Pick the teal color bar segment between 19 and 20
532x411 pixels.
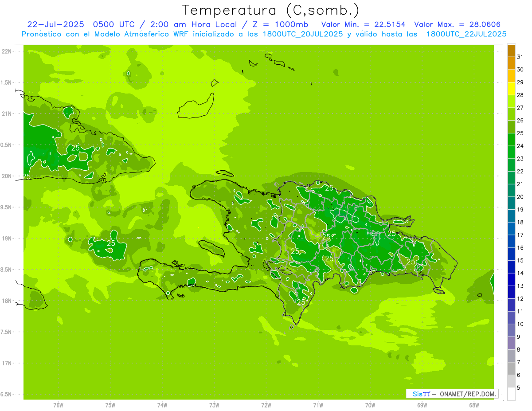(511, 203)
